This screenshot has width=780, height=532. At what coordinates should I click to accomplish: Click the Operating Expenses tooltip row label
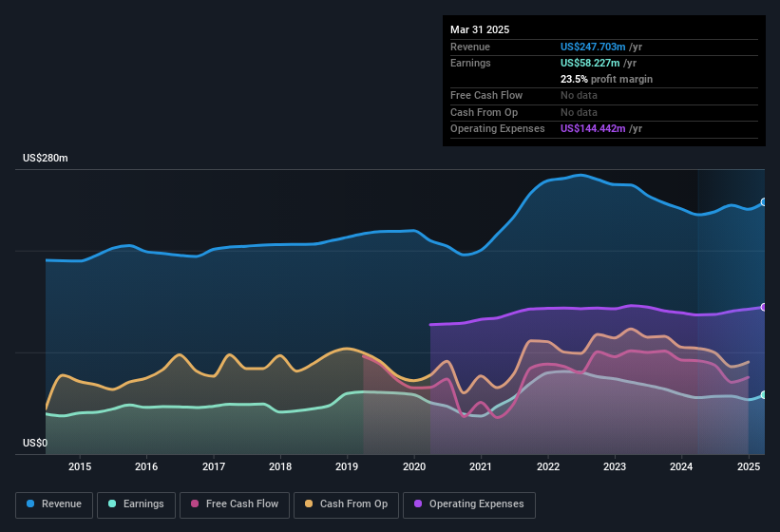[498, 129]
